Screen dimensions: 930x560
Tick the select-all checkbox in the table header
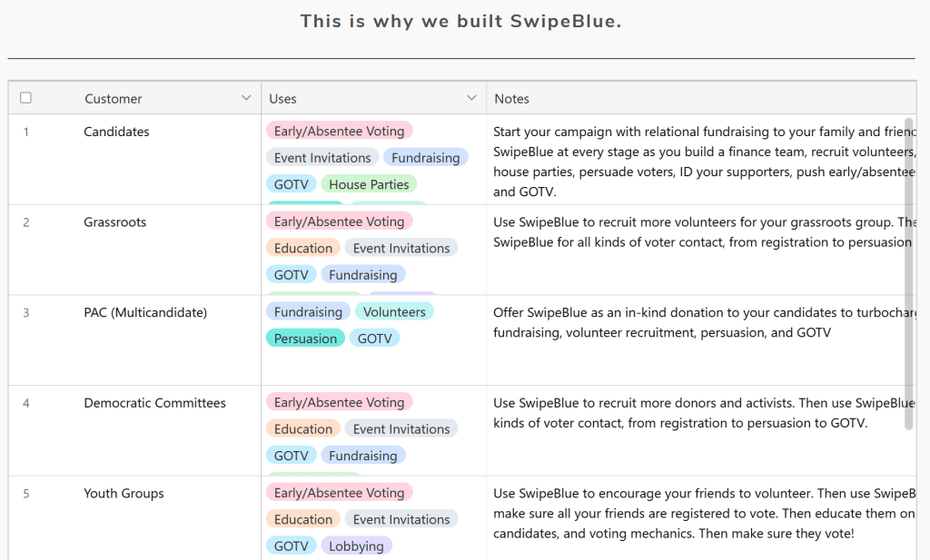[x=25, y=98]
